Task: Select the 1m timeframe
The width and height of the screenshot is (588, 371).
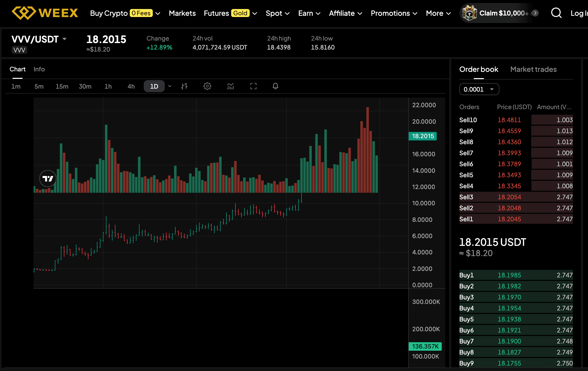Action: coord(16,86)
